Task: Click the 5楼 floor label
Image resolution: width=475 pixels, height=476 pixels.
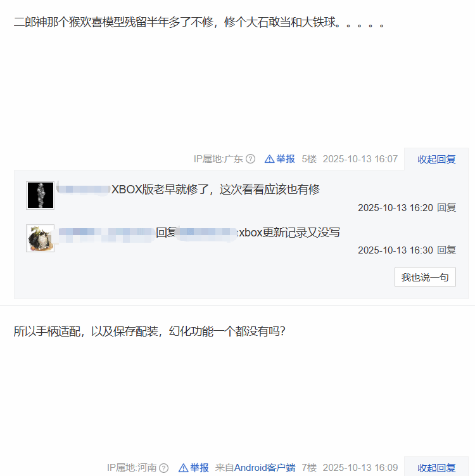Action: 309,158
